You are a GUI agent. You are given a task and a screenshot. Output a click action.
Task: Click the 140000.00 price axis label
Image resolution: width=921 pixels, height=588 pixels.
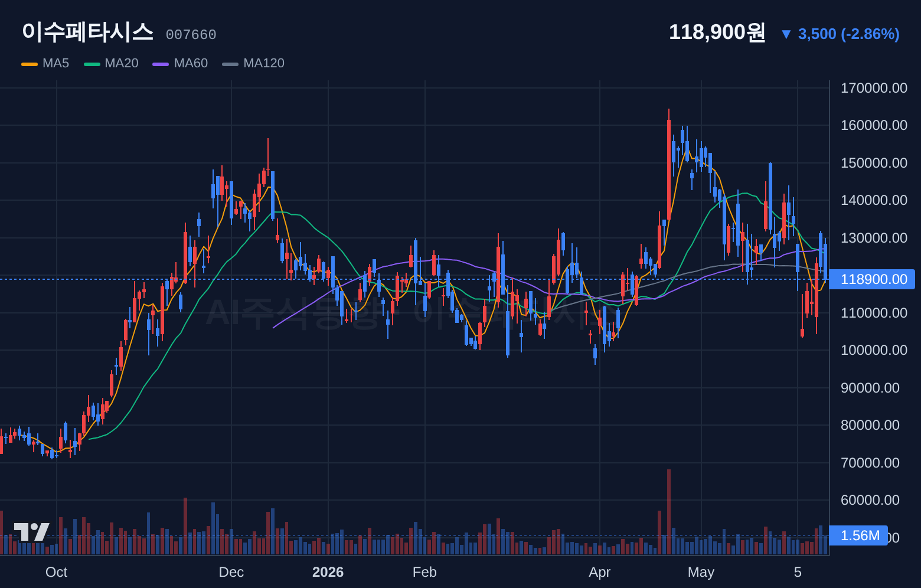[874, 200]
